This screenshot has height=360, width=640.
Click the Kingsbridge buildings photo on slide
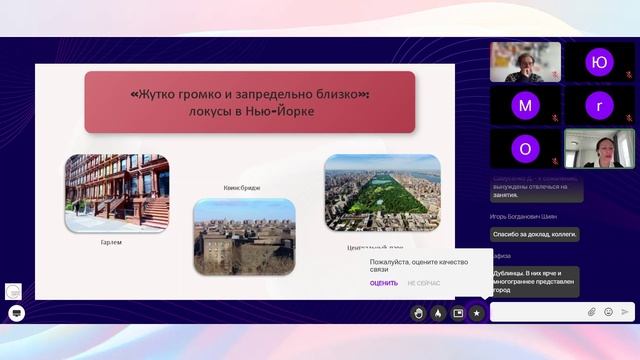point(244,237)
